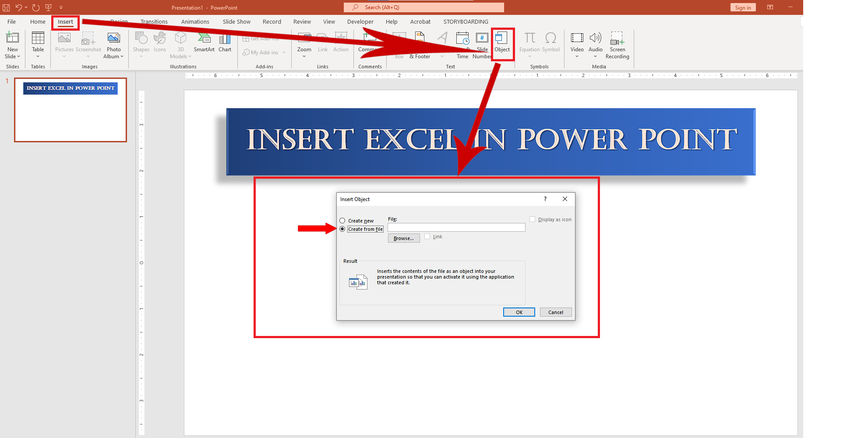Screen dimensions: 868x438
Task: Click the File path input field
Action: pos(456,227)
